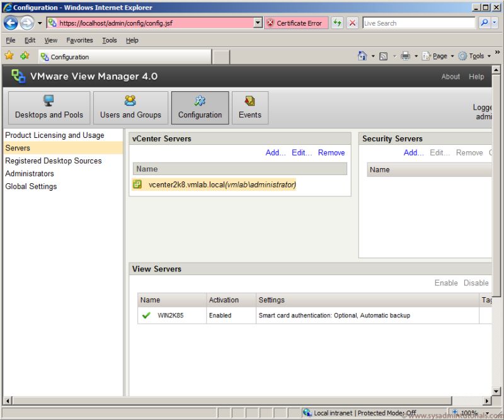Screen dimensions: 504x420
Task: Click the Refresh page icon
Action: pyautogui.click(x=338, y=23)
